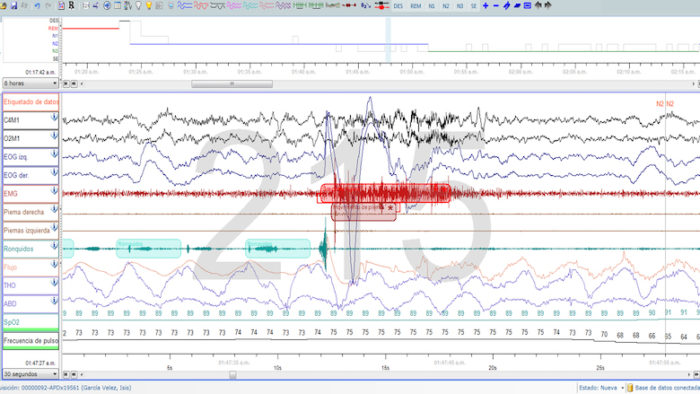Click the save disk icon

14,5
